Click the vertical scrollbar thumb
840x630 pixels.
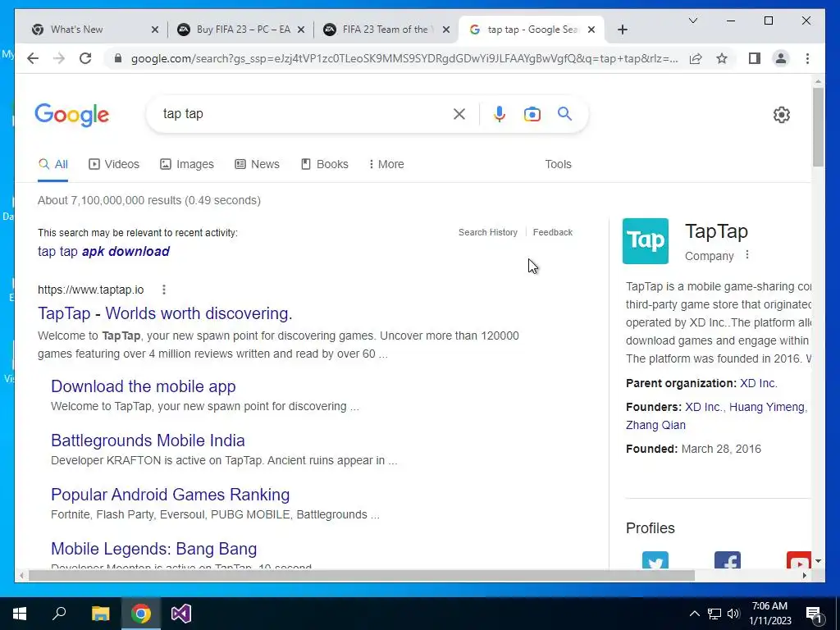pos(818,127)
